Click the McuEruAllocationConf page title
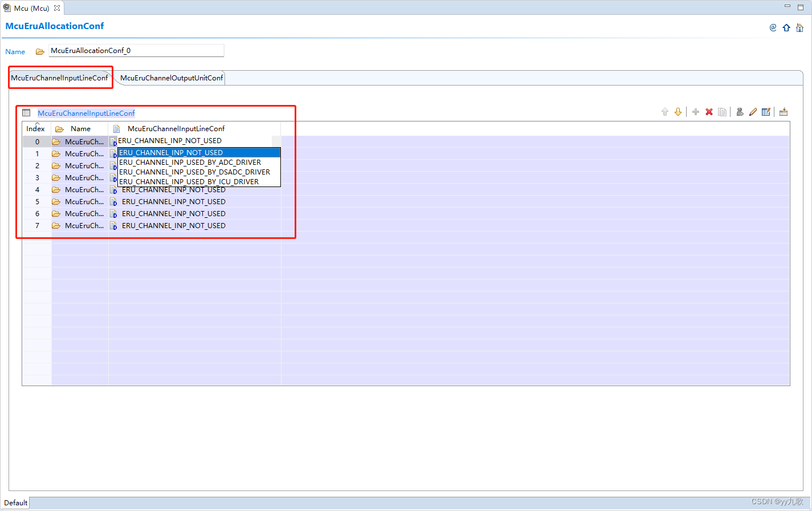The width and height of the screenshot is (812, 511). coord(55,26)
